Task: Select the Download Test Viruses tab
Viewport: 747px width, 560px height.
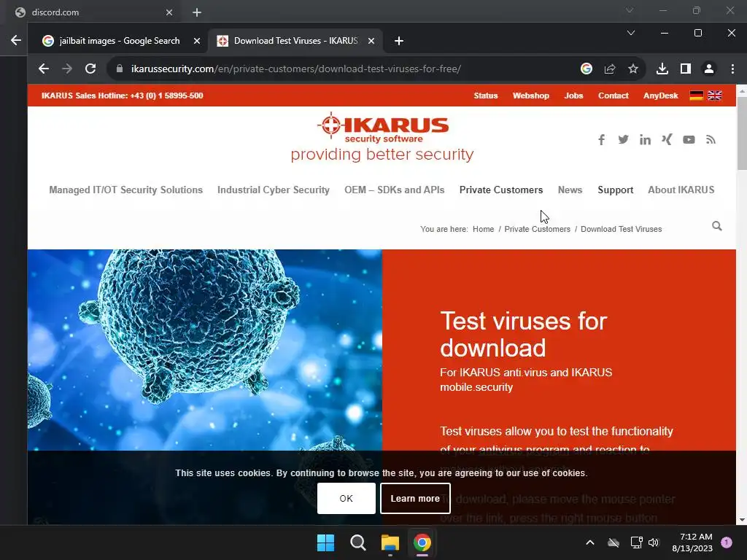Action: point(295,41)
